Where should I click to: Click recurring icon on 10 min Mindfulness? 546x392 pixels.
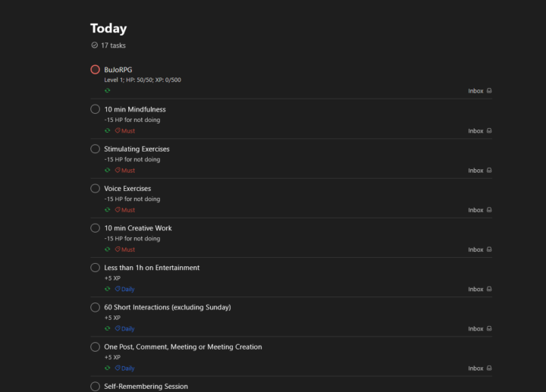tap(107, 130)
